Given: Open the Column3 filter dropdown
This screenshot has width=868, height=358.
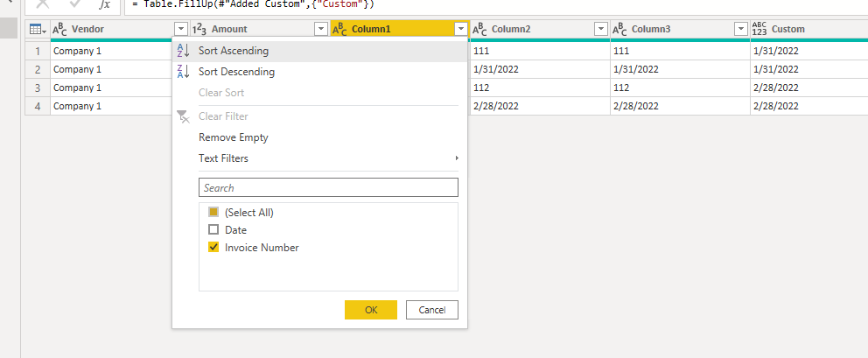Looking at the screenshot, I should tap(741, 30).
